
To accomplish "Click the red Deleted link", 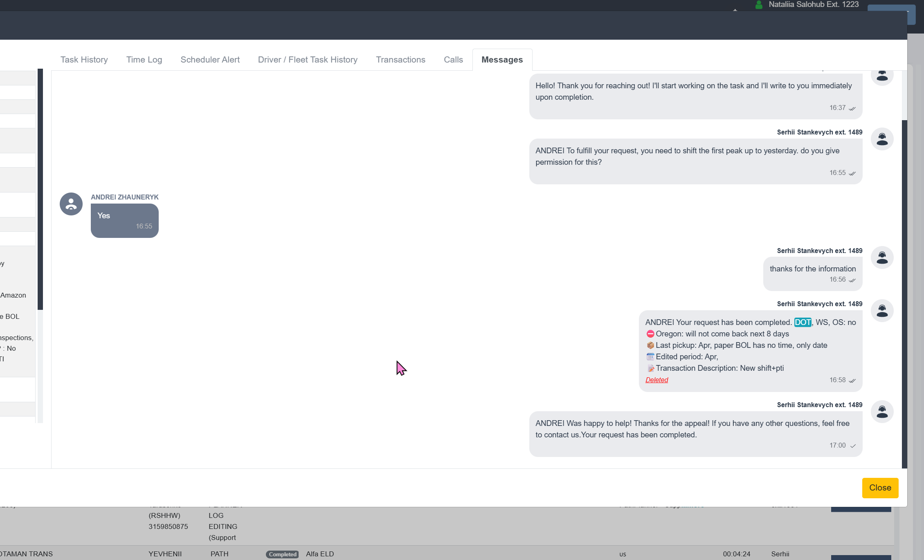I will (656, 380).
